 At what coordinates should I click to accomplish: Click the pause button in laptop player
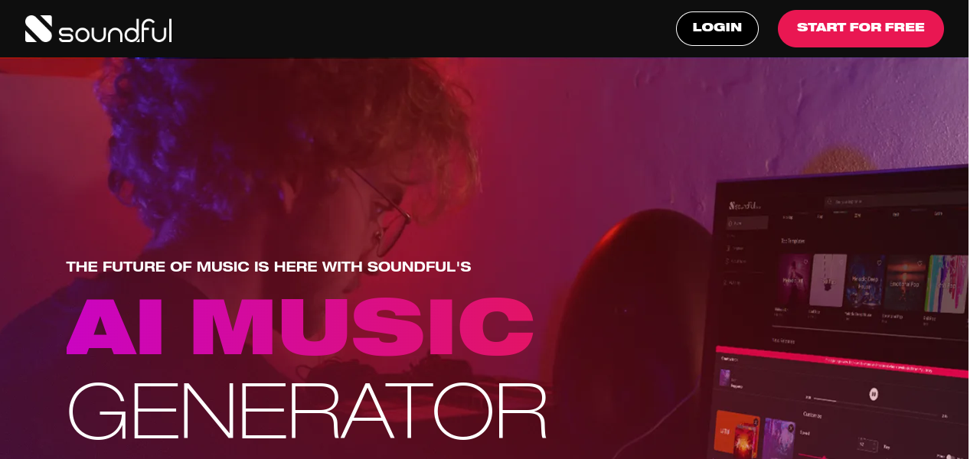pyautogui.click(x=873, y=394)
